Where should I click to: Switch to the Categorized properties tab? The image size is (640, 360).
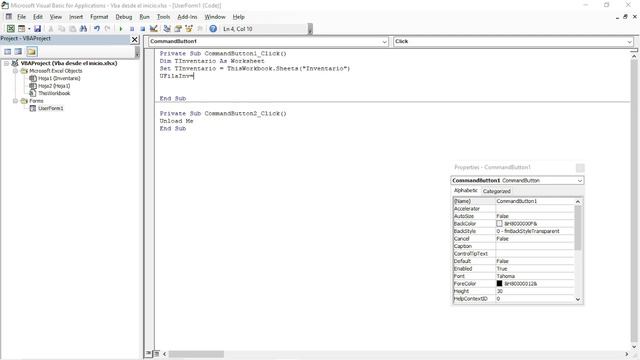pyautogui.click(x=496, y=191)
